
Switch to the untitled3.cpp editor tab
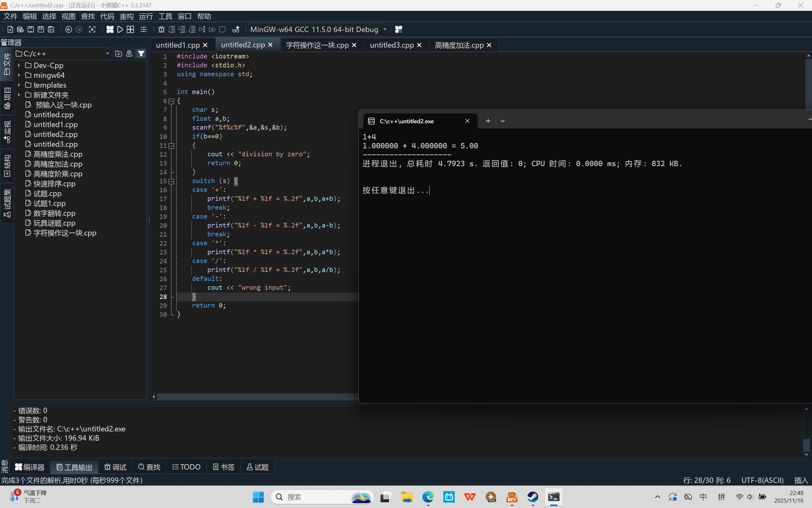[x=392, y=45]
